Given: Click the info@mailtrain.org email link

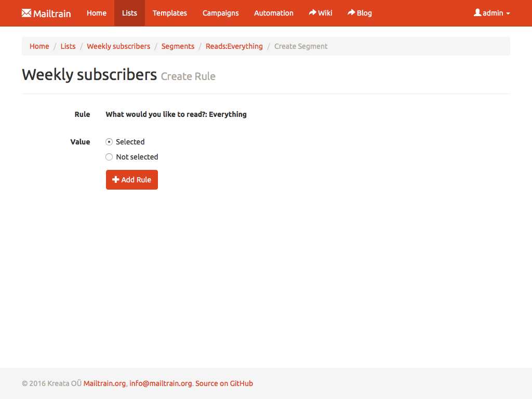Looking at the screenshot, I should pyautogui.click(x=161, y=383).
